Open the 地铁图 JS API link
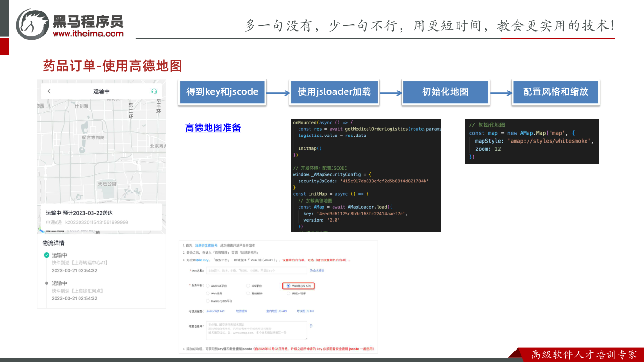644x362 pixels. [x=306, y=311]
